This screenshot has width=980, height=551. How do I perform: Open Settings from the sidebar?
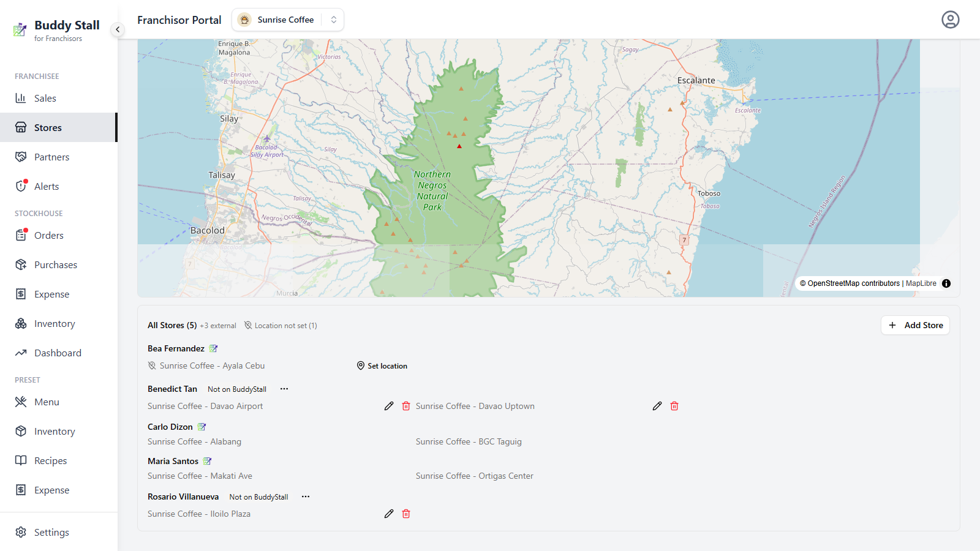pyautogui.click(x=59, y=532)
